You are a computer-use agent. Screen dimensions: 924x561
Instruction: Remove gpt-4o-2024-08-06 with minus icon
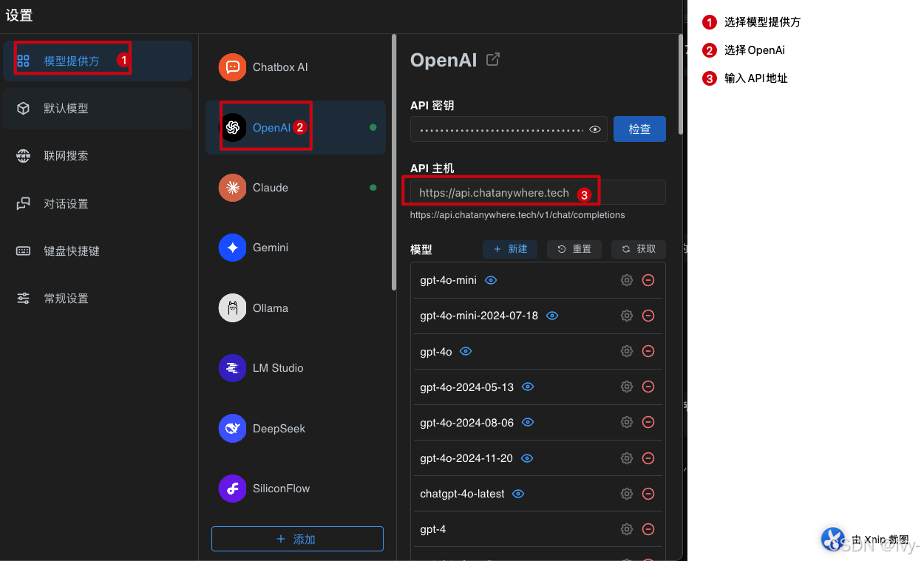click(648, 422)
